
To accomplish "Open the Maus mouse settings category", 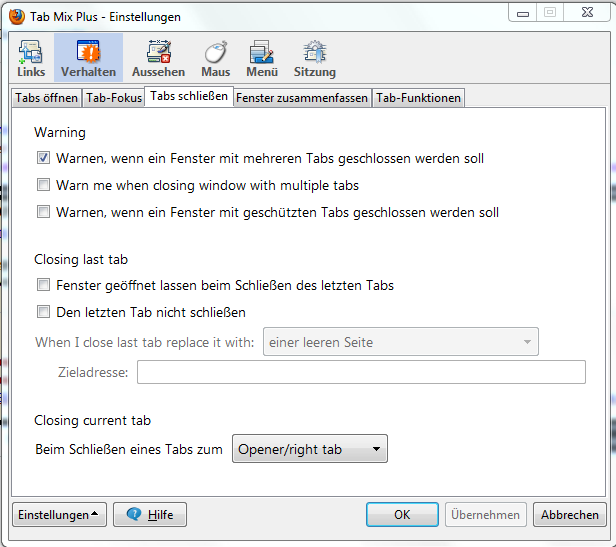I will coord(216,59).
